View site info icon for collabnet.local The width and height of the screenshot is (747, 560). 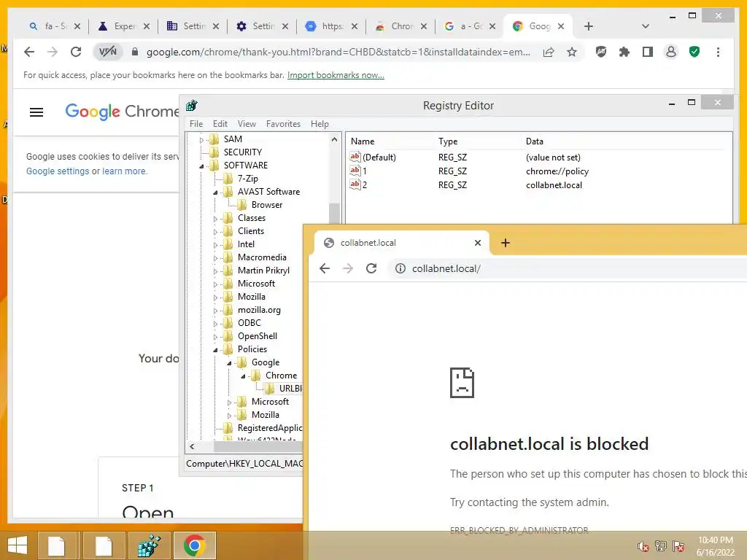(400, 268)
